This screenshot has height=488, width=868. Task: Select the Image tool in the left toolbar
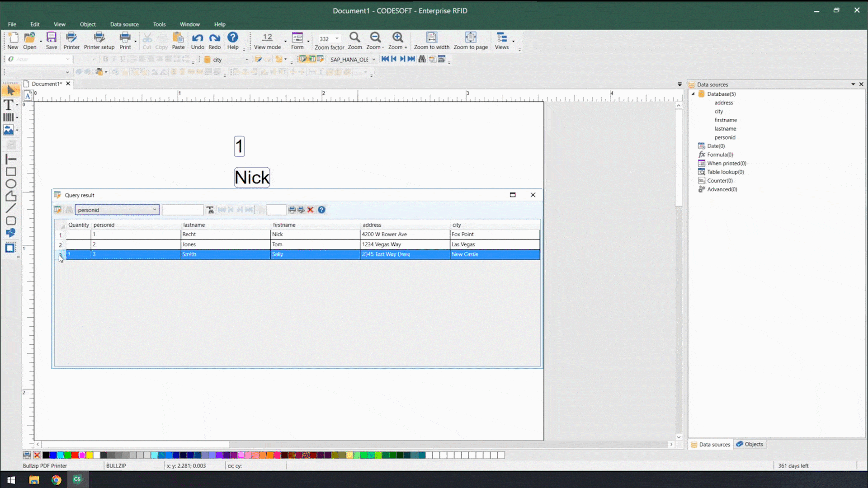9,130
